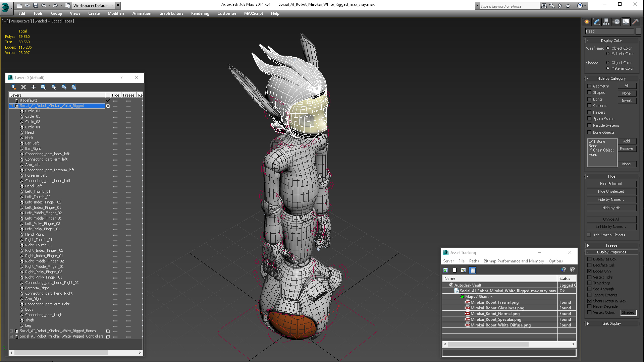Enable the Backface Cull checkbox
The image size is (644, 362).
[x=589, y=265]
